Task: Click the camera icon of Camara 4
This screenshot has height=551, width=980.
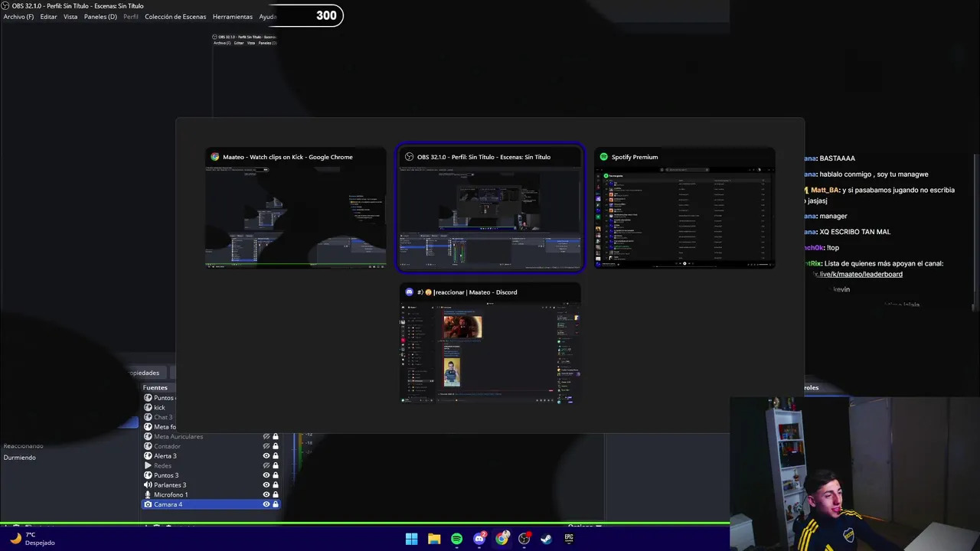Action: (x=148, y=504)
